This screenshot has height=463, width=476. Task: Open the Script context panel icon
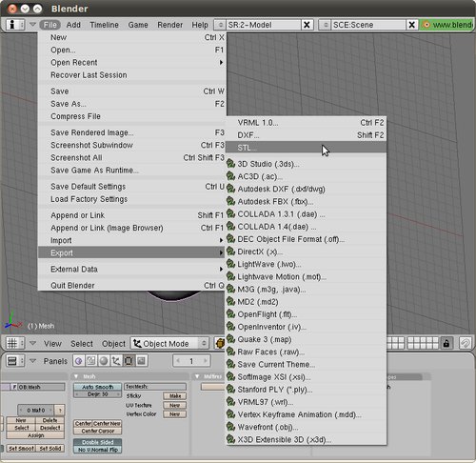click(x=91, y=361)
